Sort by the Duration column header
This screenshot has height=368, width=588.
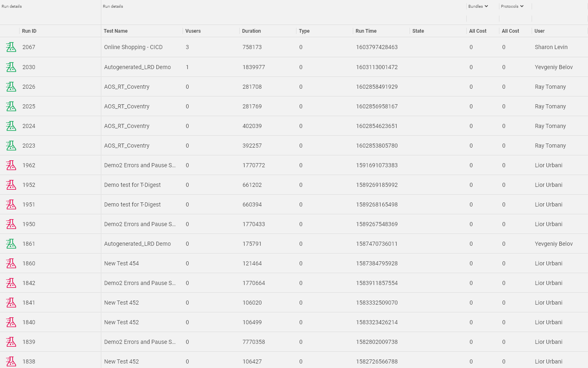(x=252, y=31)
